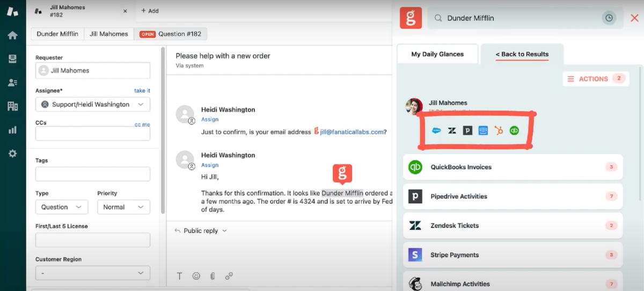The width and height of the screenshot is (644, 291).
Task: Open the Organizations building icon
Action: click(x=12, y=106)
